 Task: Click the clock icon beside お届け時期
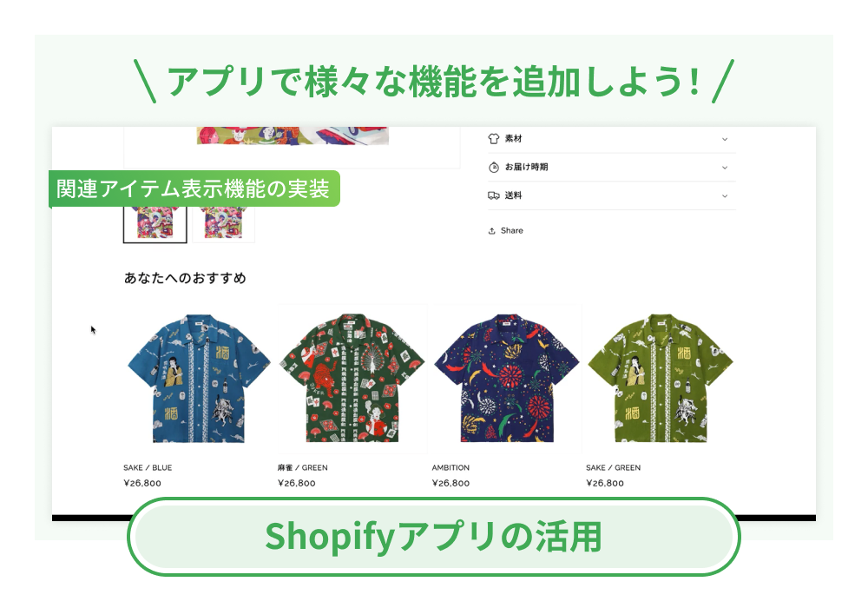494,168
